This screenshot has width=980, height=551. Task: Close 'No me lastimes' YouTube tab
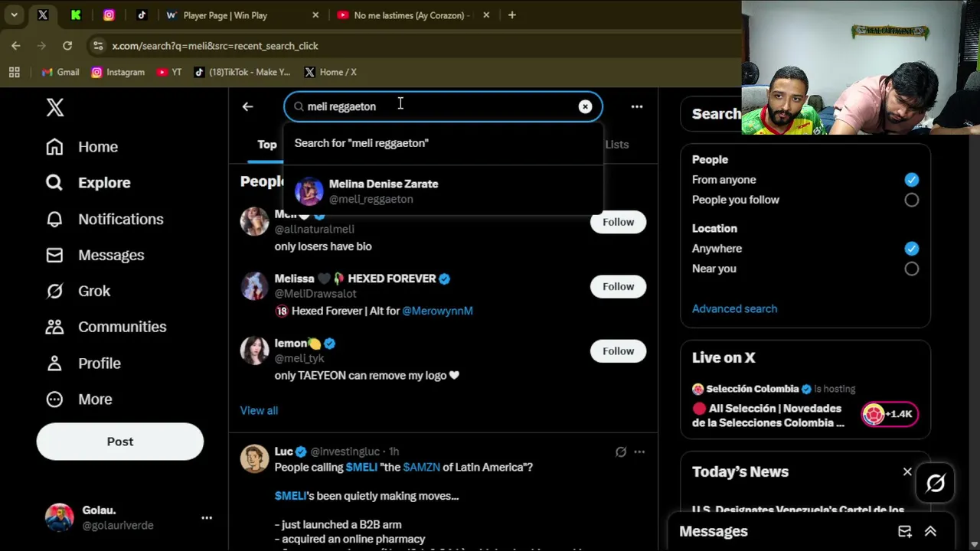pos(486,15)
